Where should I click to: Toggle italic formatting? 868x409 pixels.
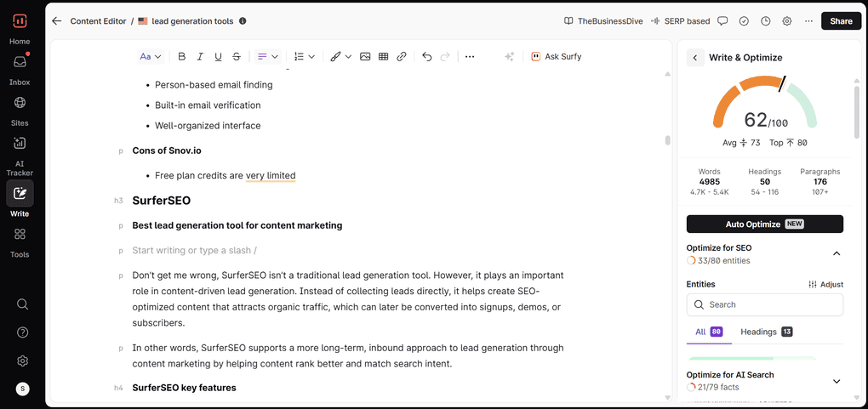click(200, 56)
